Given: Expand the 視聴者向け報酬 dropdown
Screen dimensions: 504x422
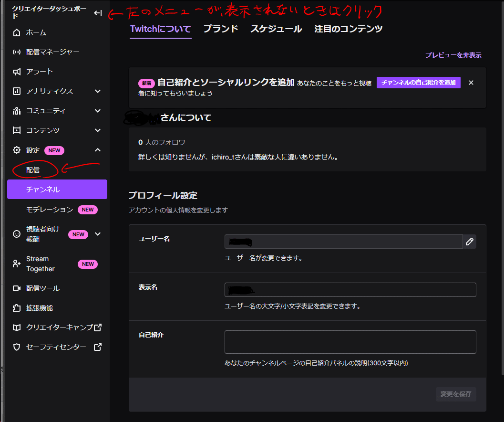Looking at the screenshot, I should point(99,234).
